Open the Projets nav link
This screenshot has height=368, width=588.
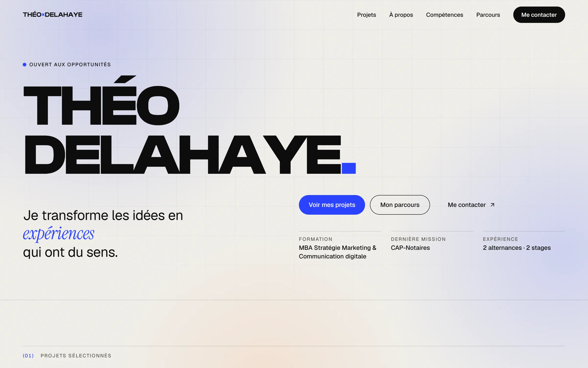(x=367, y=15)
